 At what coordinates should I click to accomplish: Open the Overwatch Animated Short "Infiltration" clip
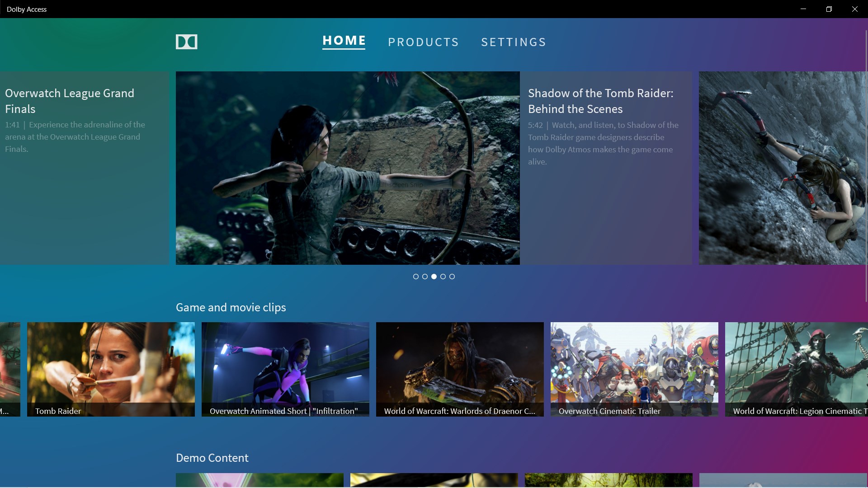tap(285, 369)
